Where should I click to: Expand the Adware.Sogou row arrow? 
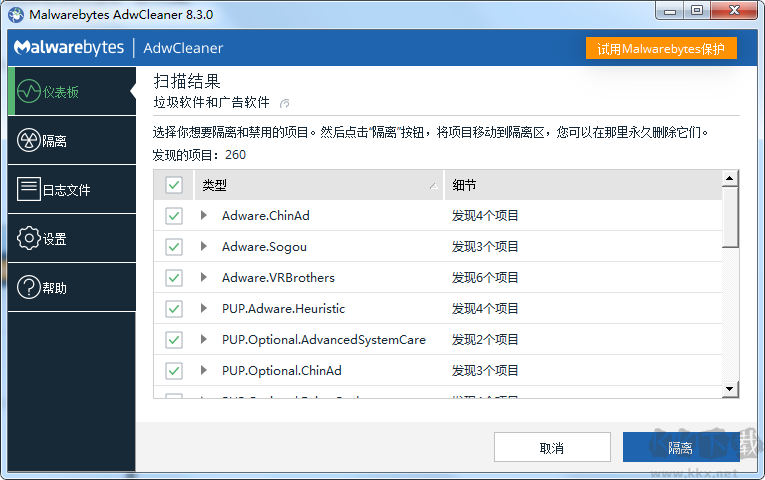point(204,246)
